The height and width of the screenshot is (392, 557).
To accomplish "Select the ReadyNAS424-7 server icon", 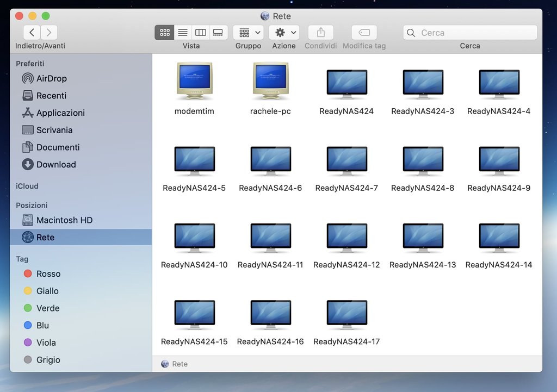I will tap(346, 161).
